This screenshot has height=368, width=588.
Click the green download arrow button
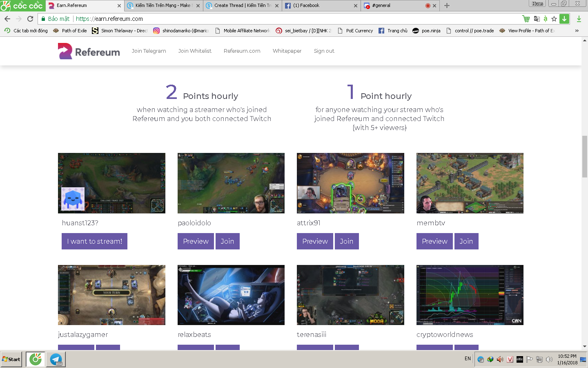coord(564,19)
